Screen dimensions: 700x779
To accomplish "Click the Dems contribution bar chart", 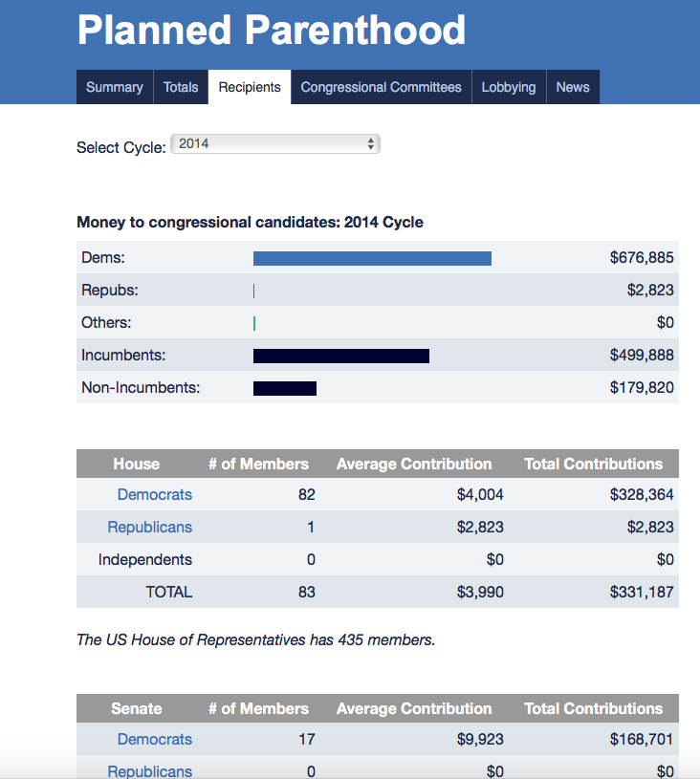I will click(372, 257).
